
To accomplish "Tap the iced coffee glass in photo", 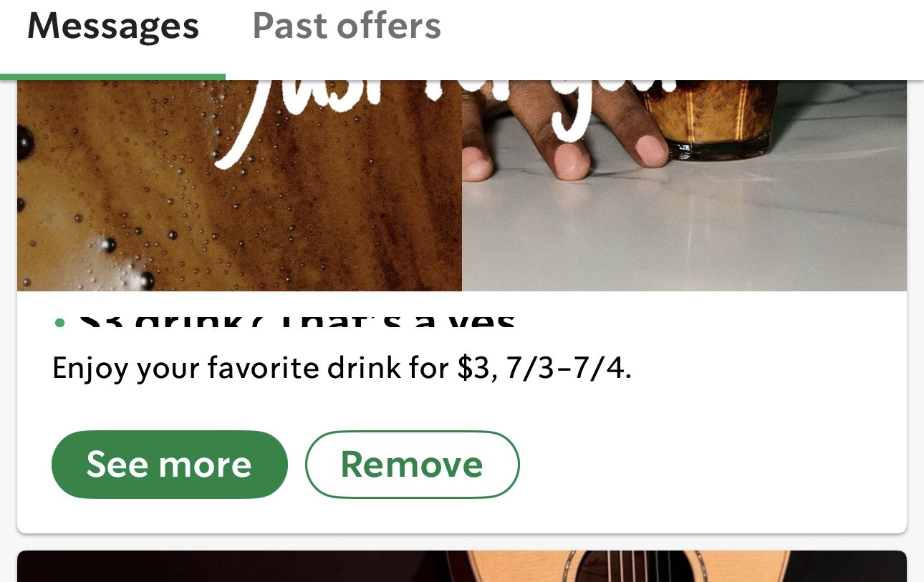I will 709,118.
